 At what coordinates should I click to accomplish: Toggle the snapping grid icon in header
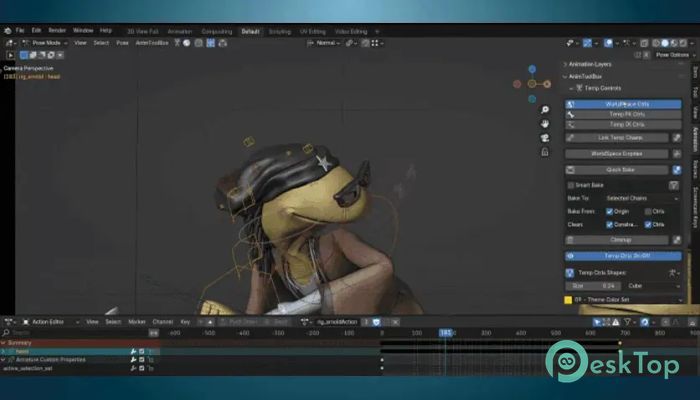377,43
